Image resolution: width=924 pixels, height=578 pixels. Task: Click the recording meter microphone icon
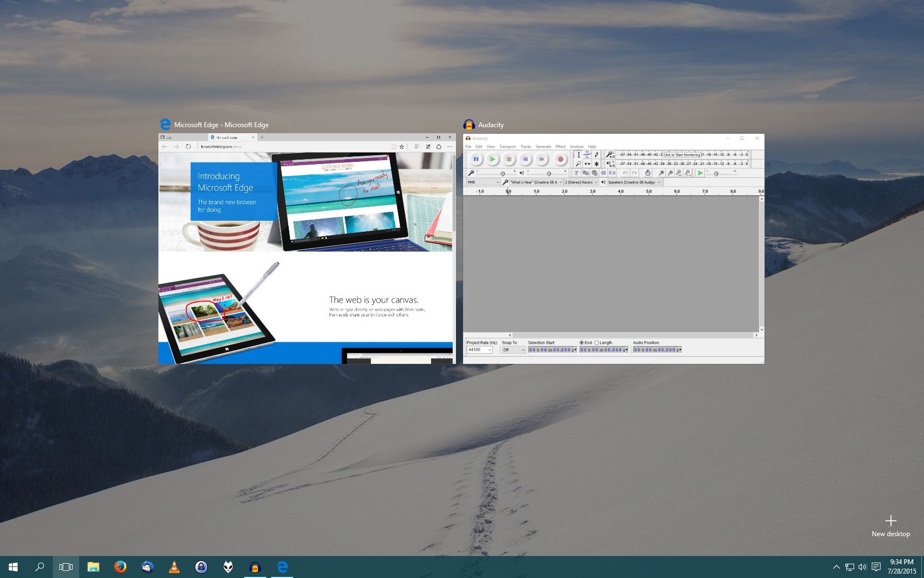[609, 155]
